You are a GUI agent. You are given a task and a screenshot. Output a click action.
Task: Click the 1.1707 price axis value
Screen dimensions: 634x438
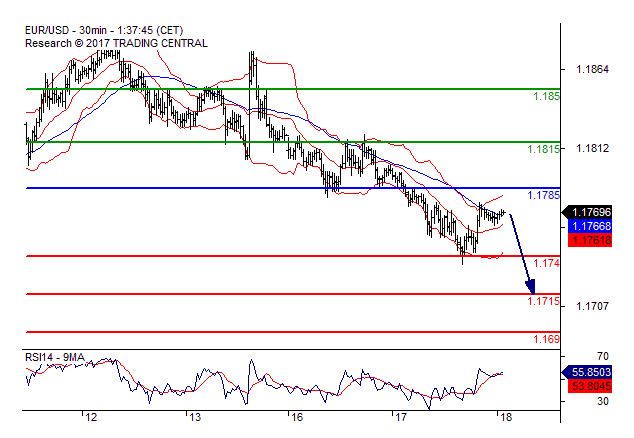[x=592, y=306]
